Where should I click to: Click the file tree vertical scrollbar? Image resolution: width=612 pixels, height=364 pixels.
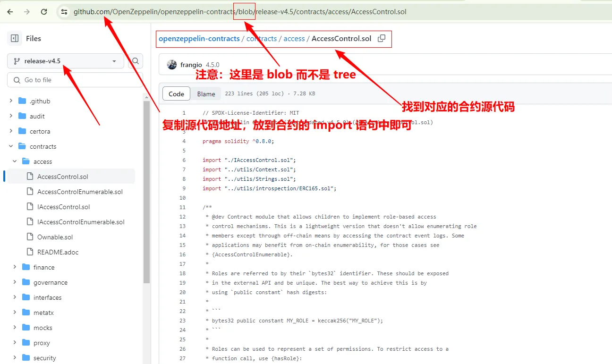pyautogui.click(x=146, y=189)
